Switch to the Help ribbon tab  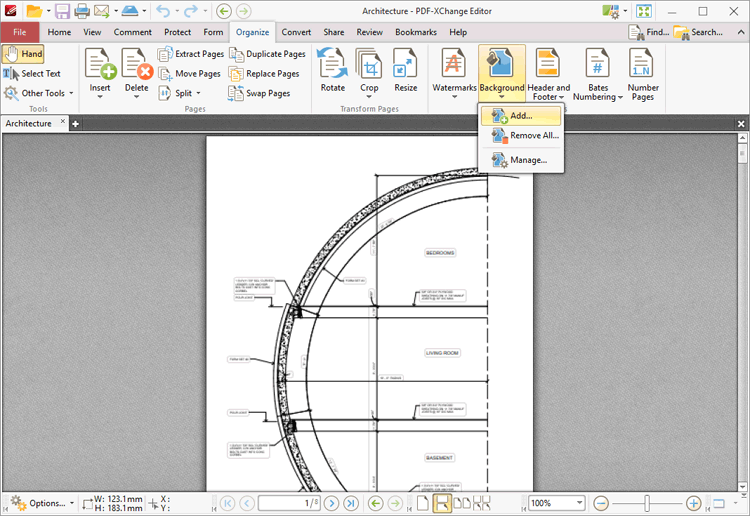(x=458, y=32)
